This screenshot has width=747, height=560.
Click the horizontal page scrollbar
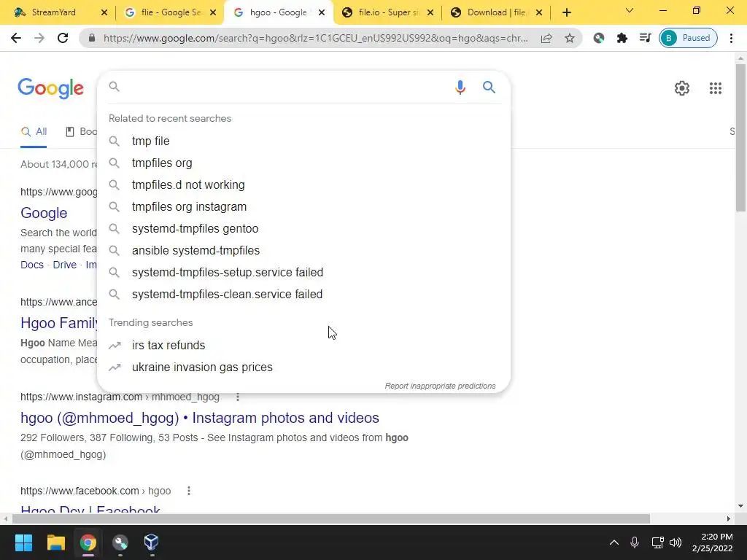tap(331, 518)
